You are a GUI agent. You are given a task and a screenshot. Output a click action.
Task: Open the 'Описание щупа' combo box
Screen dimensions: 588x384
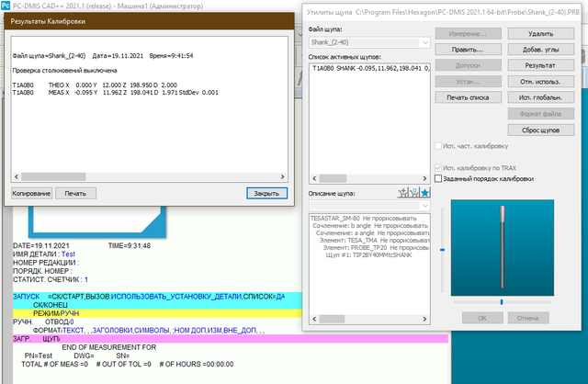click(369, 206)
